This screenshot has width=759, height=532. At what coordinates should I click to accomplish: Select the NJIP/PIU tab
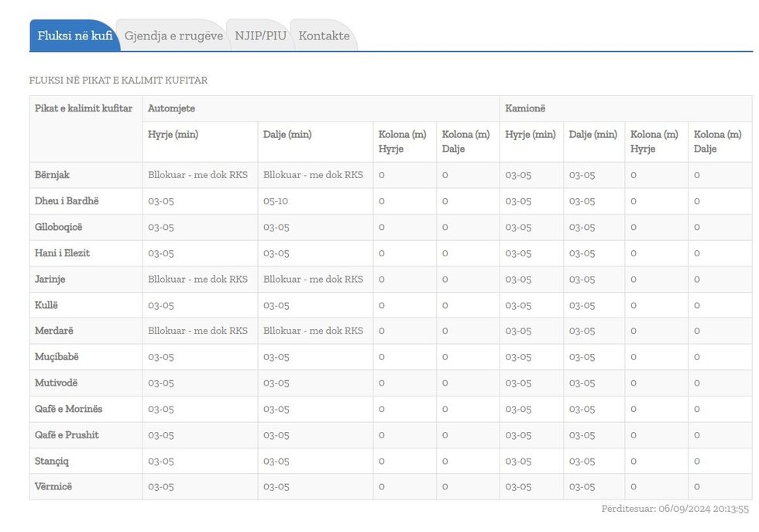260,36
